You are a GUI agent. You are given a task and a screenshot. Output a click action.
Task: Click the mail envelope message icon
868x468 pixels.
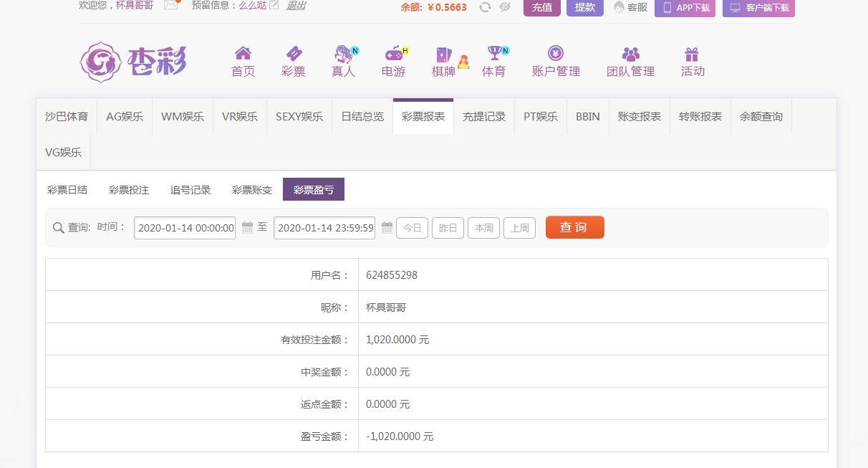coord(170,5)
